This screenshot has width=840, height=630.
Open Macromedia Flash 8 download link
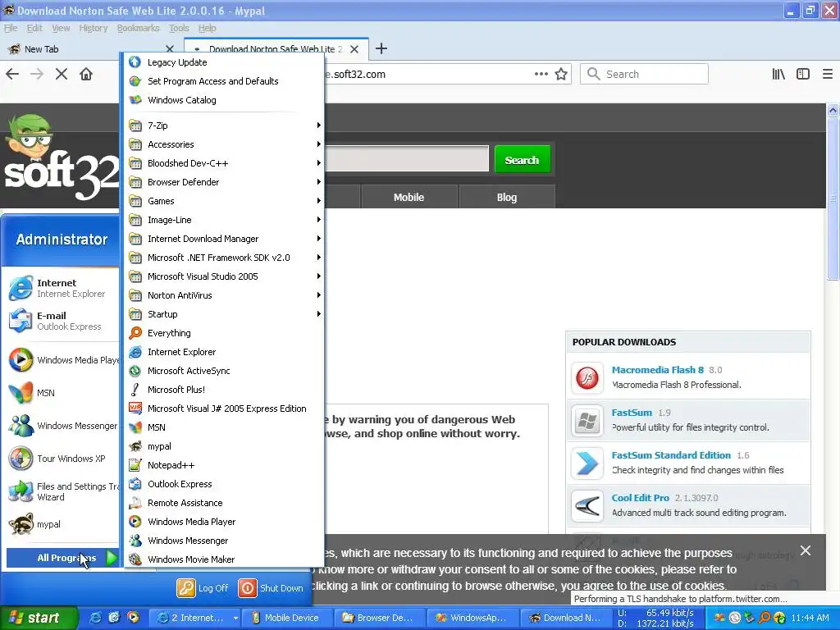tap(658, 370)
